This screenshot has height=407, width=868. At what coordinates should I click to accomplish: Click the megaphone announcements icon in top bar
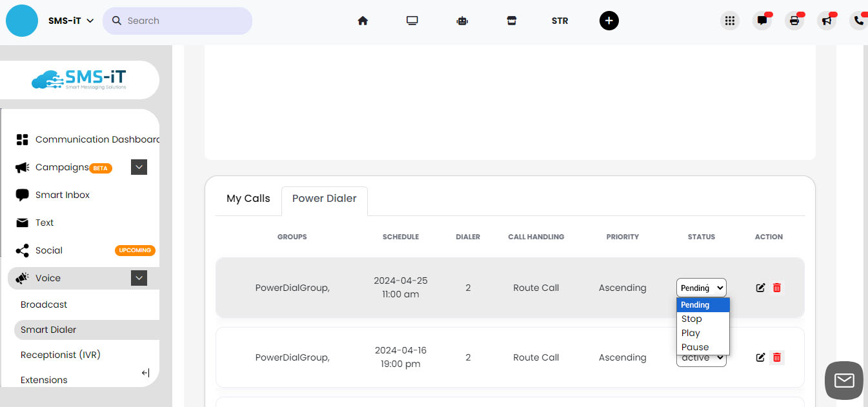(827, 21)
